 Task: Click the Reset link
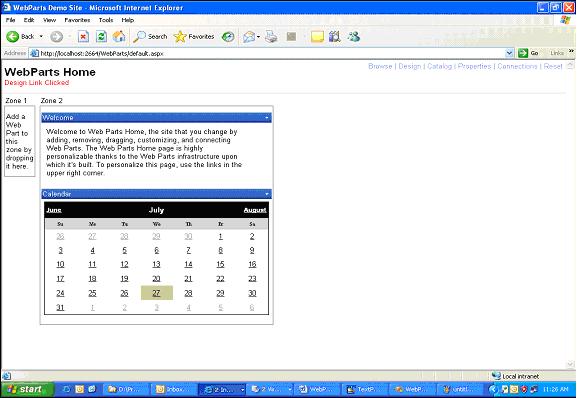point(553,66)
